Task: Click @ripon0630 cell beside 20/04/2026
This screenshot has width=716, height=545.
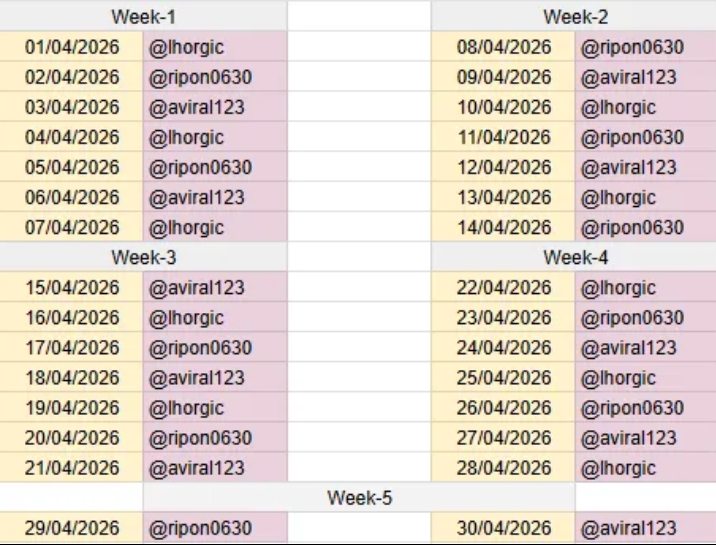Action: (x=215, y=438)
